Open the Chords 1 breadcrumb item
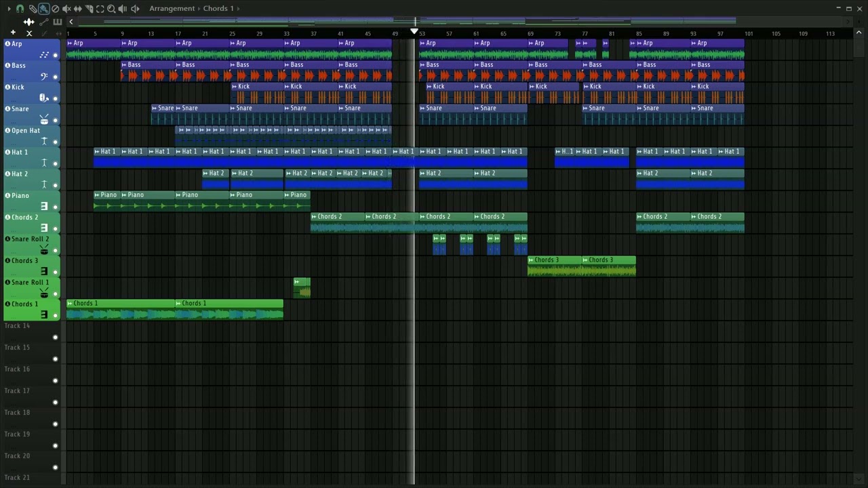The image size is (868, 488). pos(218,9)
